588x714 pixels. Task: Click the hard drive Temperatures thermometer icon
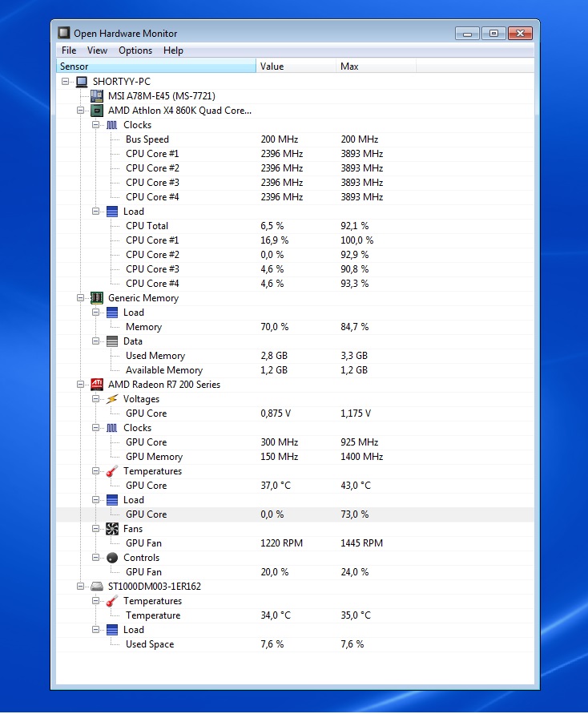pyautogui.click(x=112, y=601)
